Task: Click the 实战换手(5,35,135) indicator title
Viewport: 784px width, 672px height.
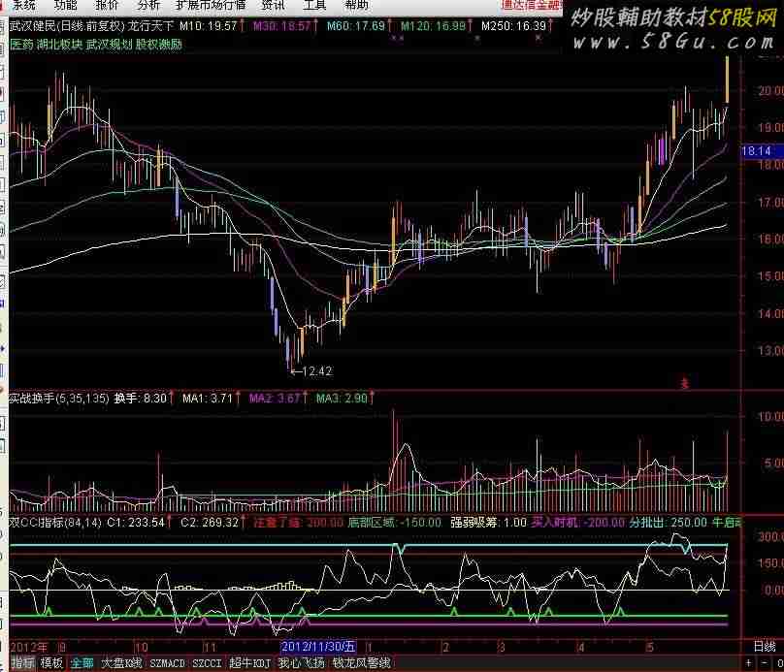Action: (x=59, y=399)
